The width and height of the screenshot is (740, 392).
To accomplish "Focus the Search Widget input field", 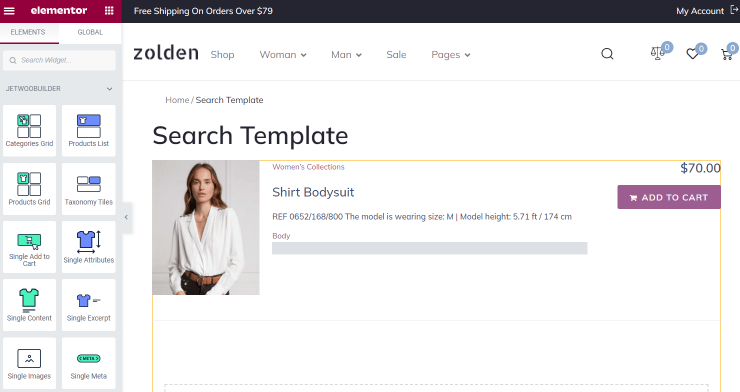I will [59, 60].
